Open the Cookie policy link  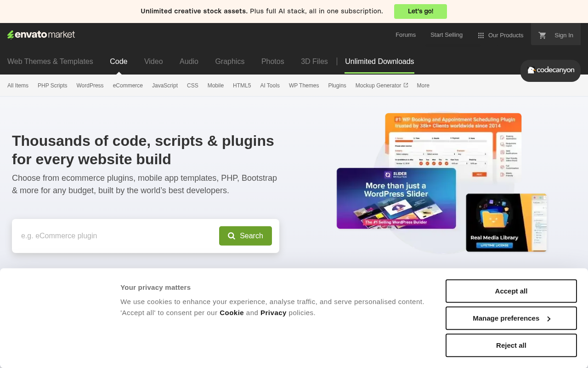pyautogui.click(x=232, y=313)
